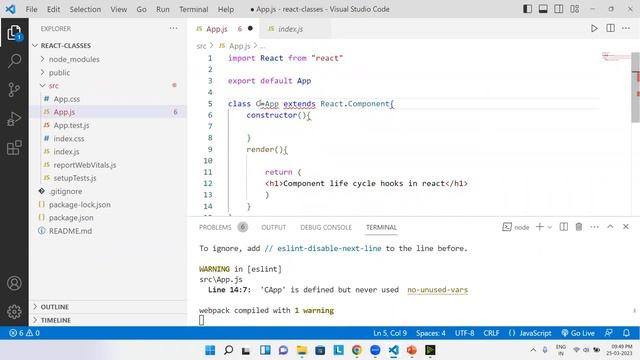Open the Edit menu
The image size is (640, 360).
(53, 9)
